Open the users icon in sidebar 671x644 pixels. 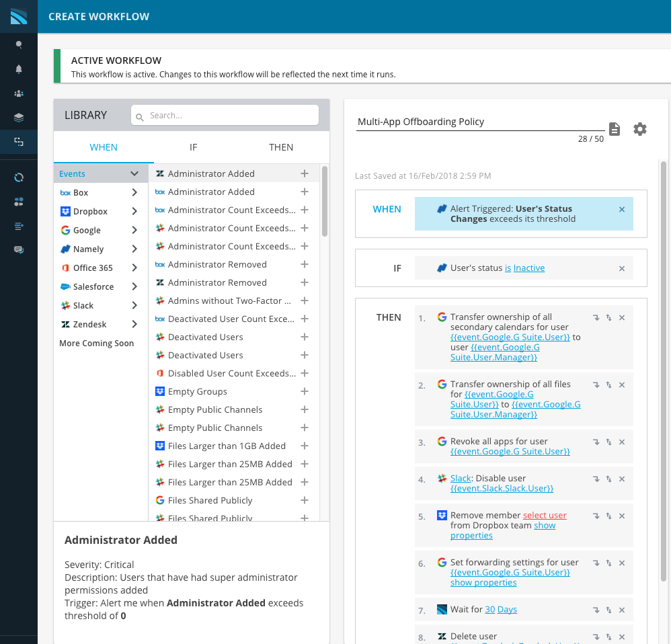19,93
